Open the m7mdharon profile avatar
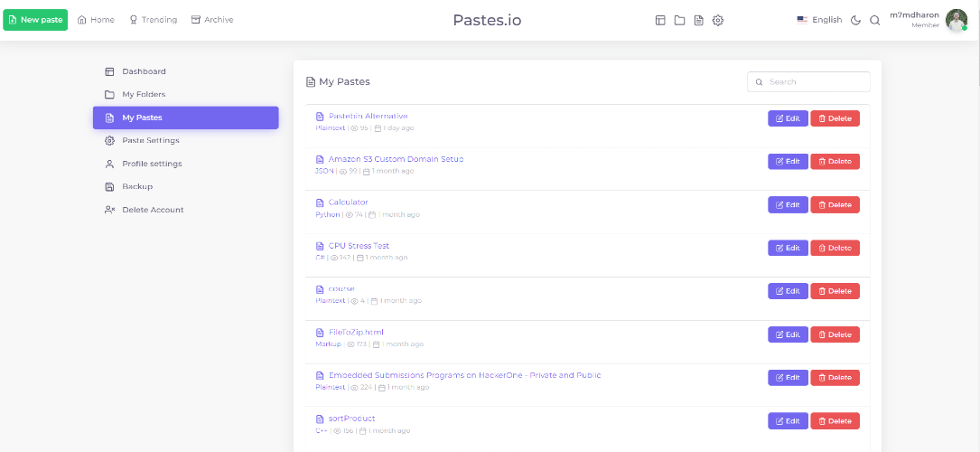This screenshot has width=980, height=452. 957,20
